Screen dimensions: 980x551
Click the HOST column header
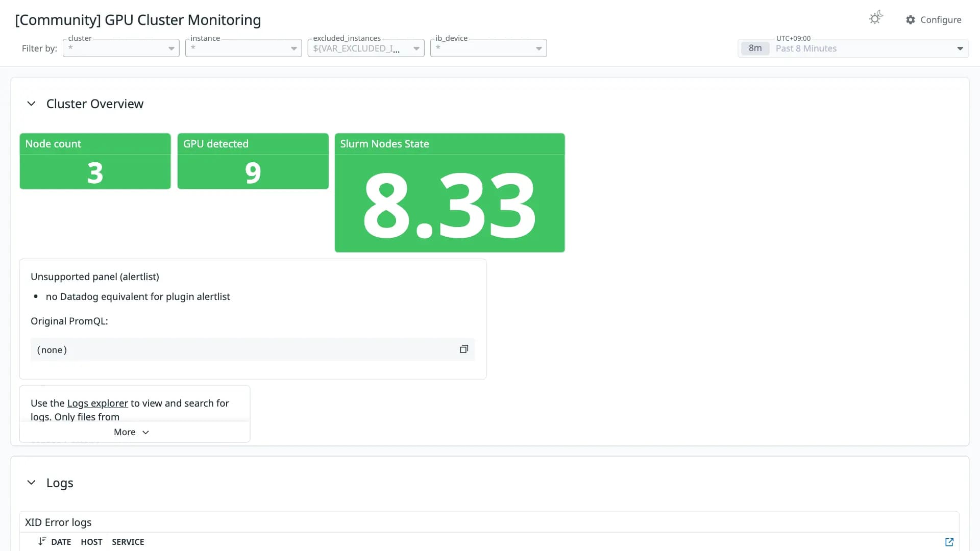tap(91, 542)
